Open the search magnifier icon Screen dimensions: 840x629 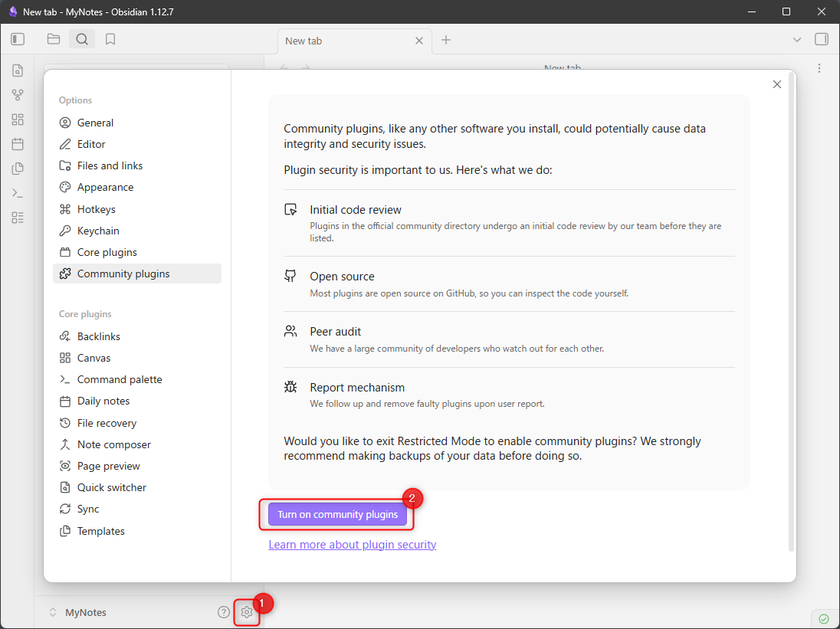[x=82, y=39]
